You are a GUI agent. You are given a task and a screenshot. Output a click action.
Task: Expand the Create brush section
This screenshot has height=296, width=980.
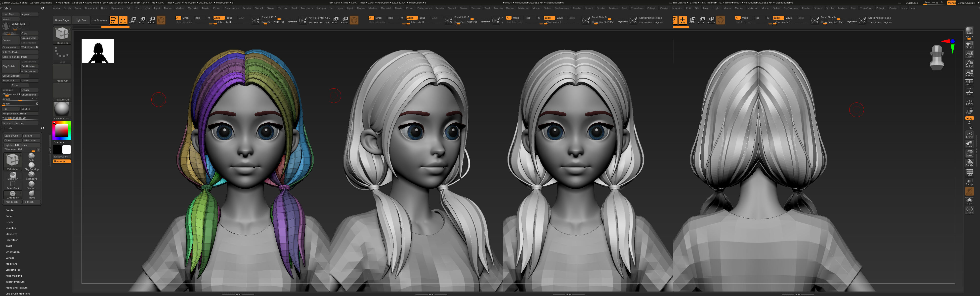[x=9, y=210]
